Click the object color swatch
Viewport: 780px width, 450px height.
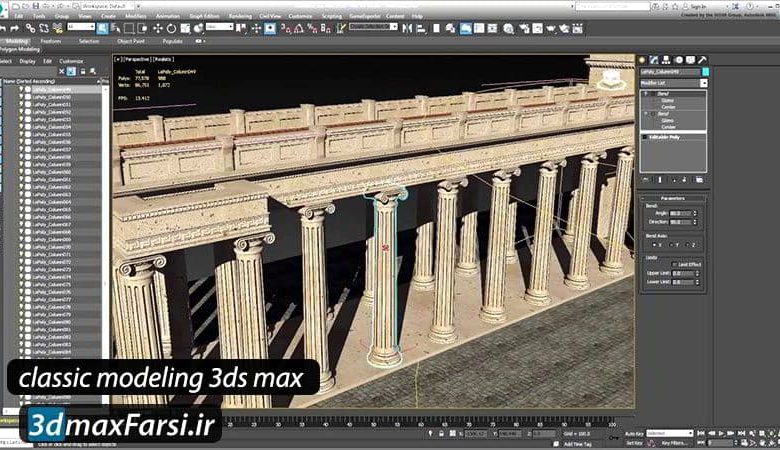(x=705, y=72)
